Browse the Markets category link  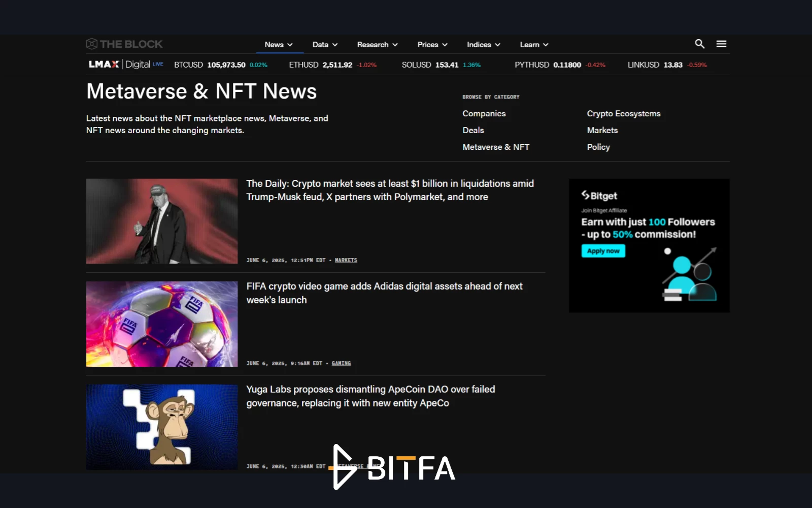tap(602, 130)
